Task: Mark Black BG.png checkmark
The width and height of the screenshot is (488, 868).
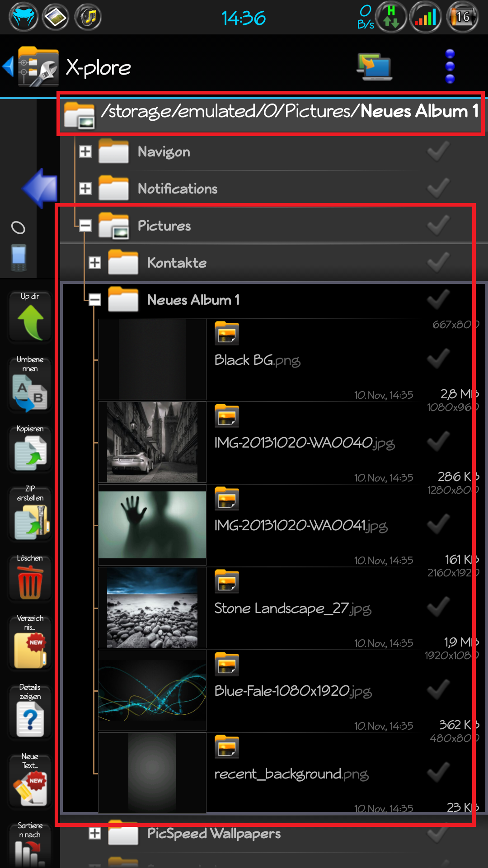Action: point(438,359)
